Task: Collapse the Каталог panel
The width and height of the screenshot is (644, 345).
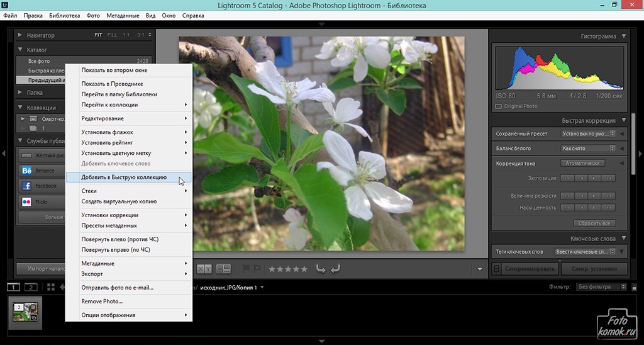Action: pyautogui.click(x=20, y=50)
